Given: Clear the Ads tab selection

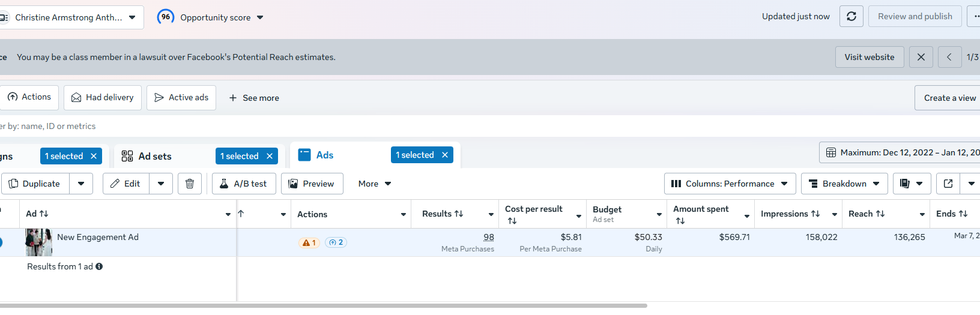Looking at the screenshot, I should coord(445,155).
